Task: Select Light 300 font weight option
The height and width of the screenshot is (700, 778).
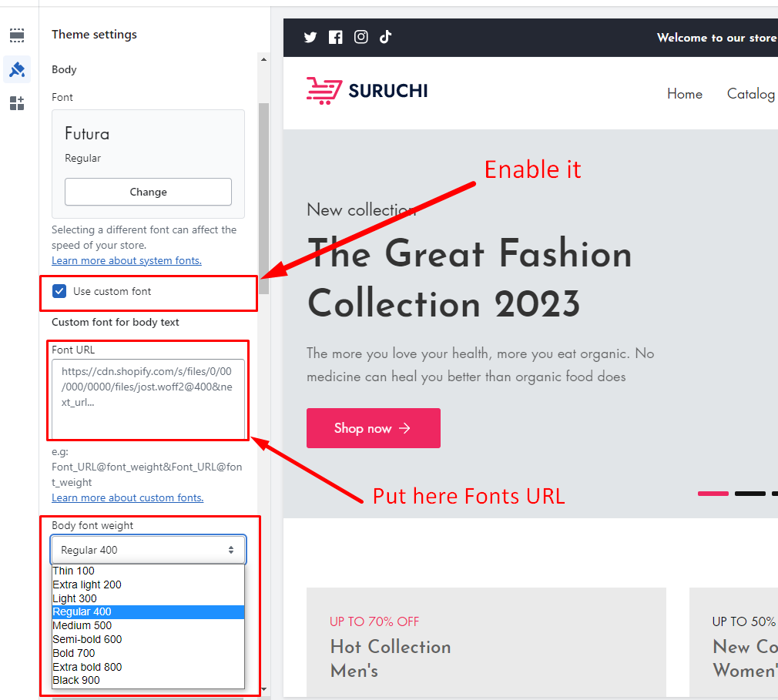Action: coord(75,598)
